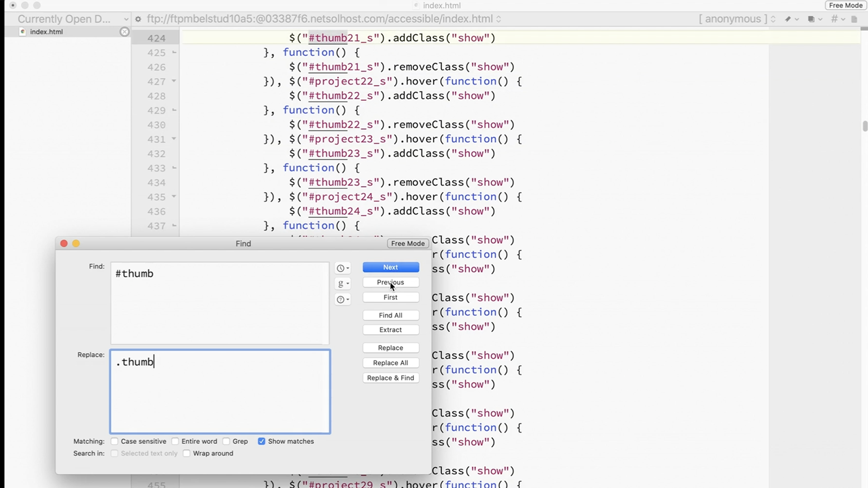The height and width of the screenshot is (488, 868).
Task: Enable the Grep matching option
Action: point(227,441)
